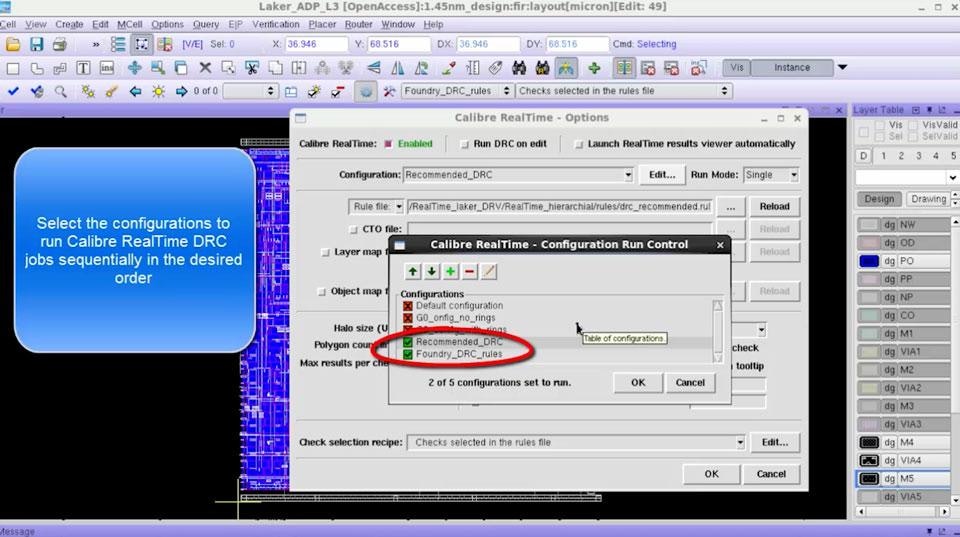Move configuration down with green down arrow
The width and height of the screenshot is (960, 537).
tap(432, 271)
